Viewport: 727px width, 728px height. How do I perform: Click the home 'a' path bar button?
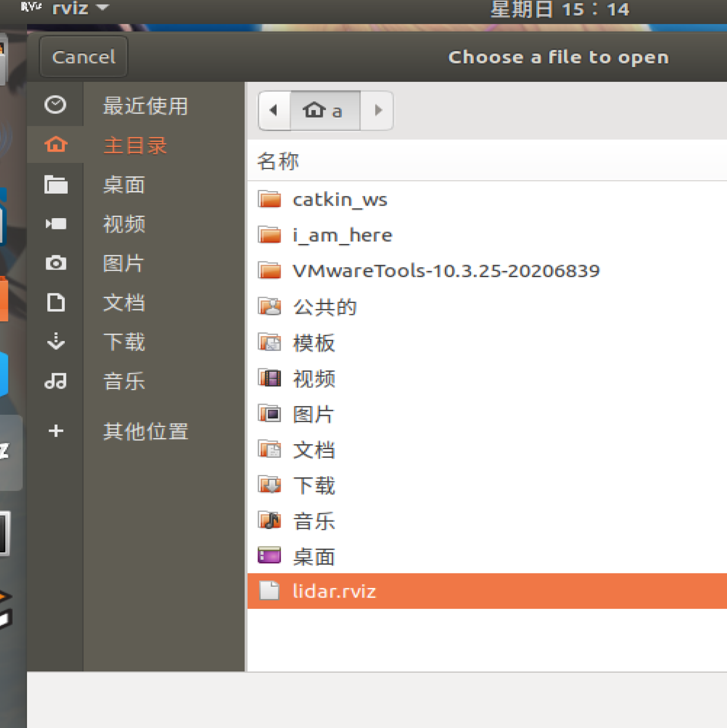pos(325,111)
